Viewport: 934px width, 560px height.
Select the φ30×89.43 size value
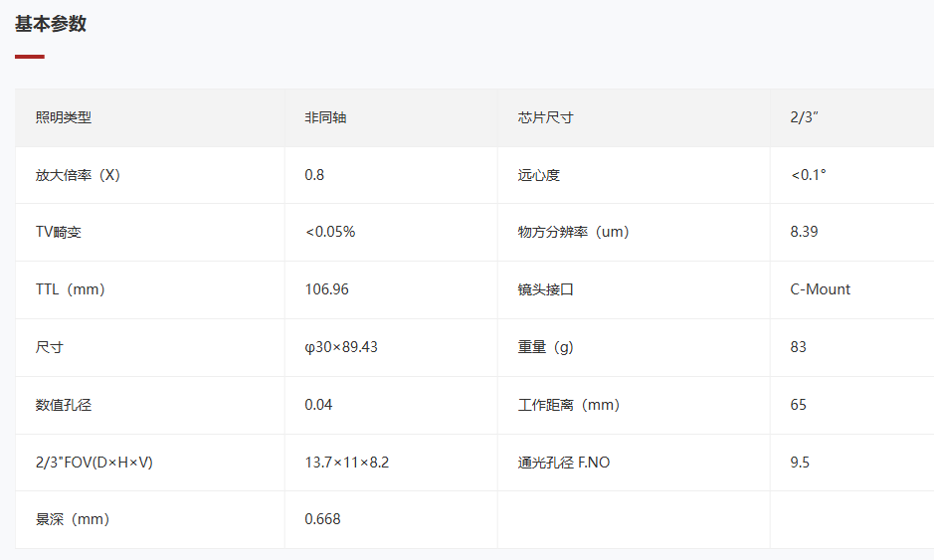341,347
